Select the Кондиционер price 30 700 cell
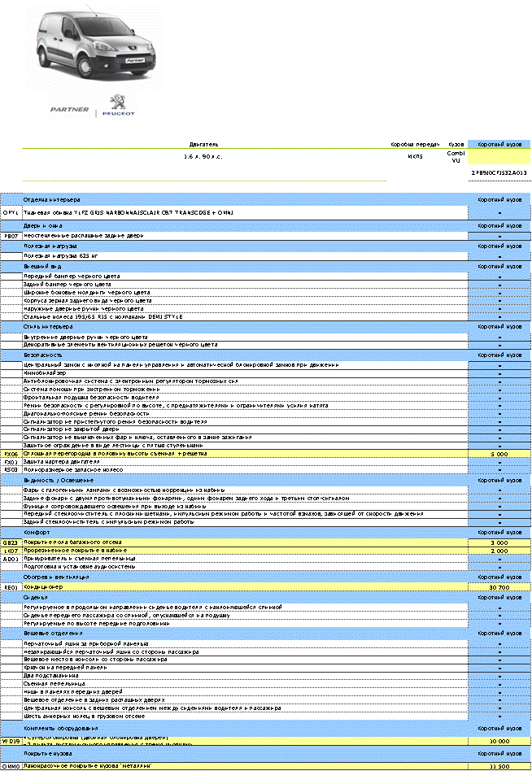532x771 pixels. click(x=499, y=586)
